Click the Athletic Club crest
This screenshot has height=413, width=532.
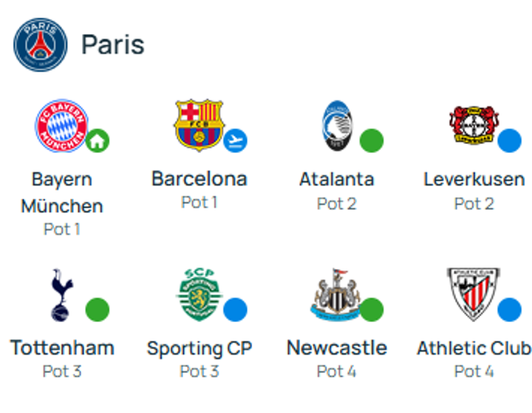[473, 294]
